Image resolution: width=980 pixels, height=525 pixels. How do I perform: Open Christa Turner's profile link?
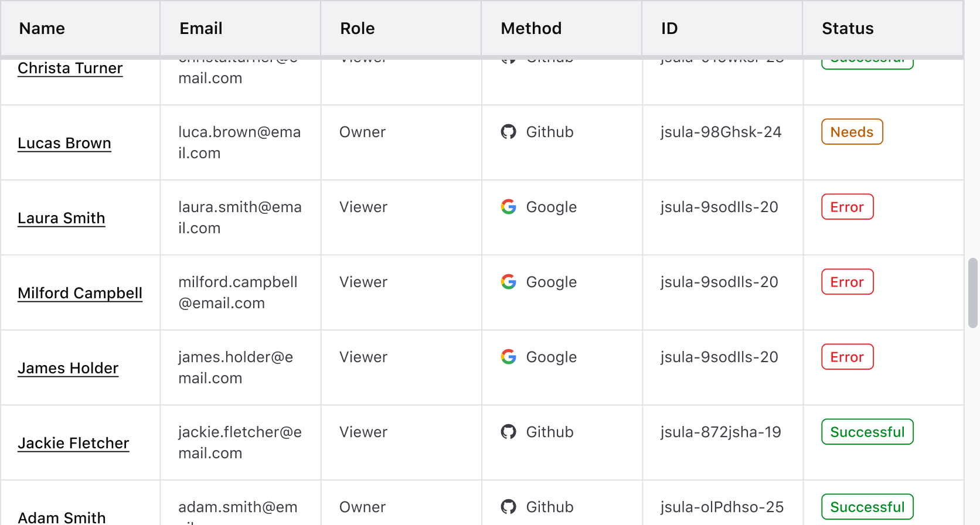point(70,69)
